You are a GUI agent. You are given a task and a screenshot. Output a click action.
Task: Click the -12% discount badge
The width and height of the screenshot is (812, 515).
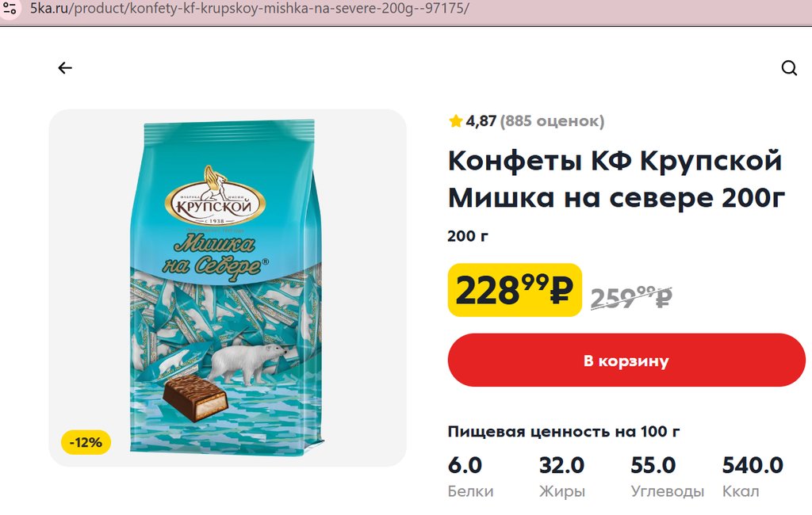point(86,443)
